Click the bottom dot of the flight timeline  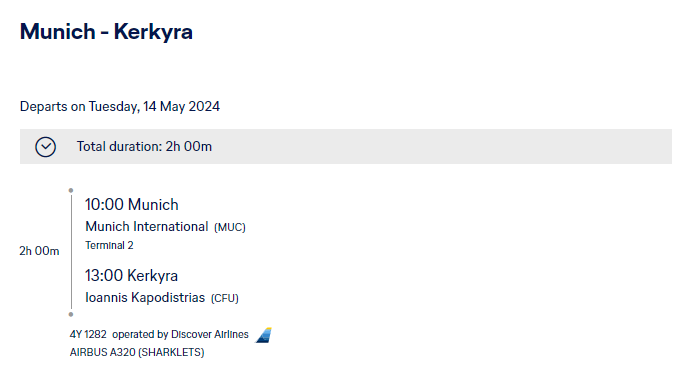point(71,315)
